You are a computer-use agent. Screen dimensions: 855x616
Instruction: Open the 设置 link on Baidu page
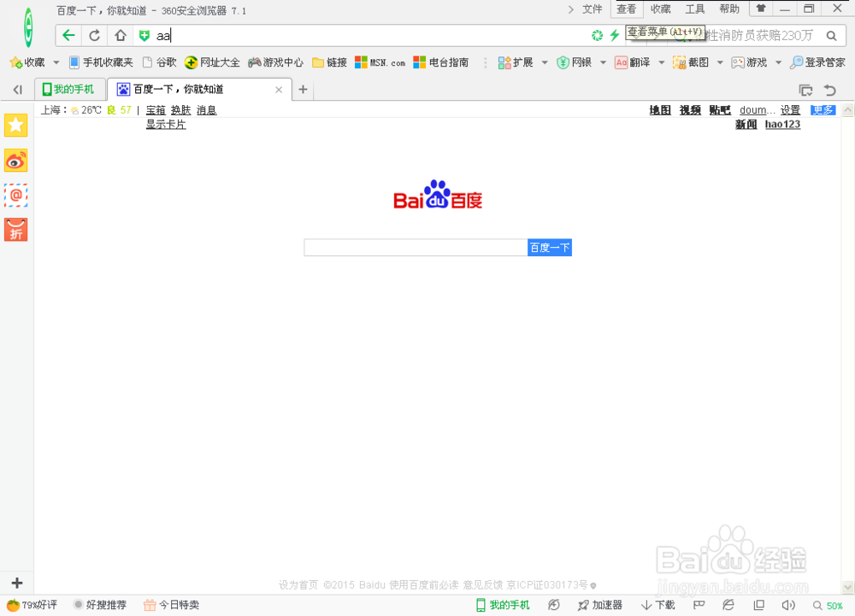coord(790,110)
